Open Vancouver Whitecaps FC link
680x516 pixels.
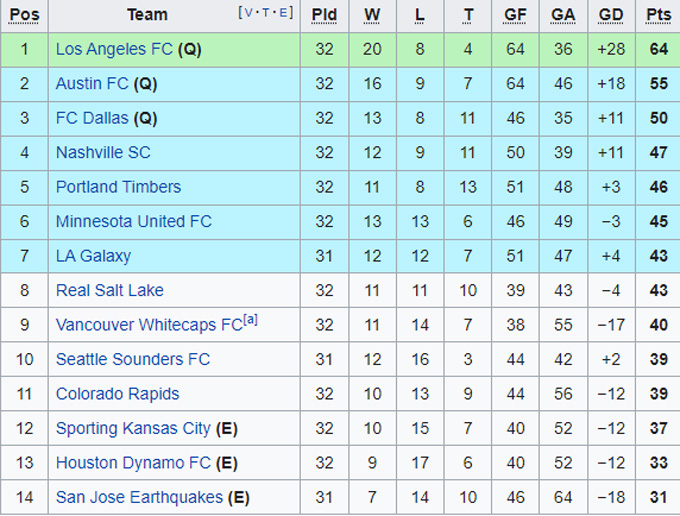(x=149, y=325)
